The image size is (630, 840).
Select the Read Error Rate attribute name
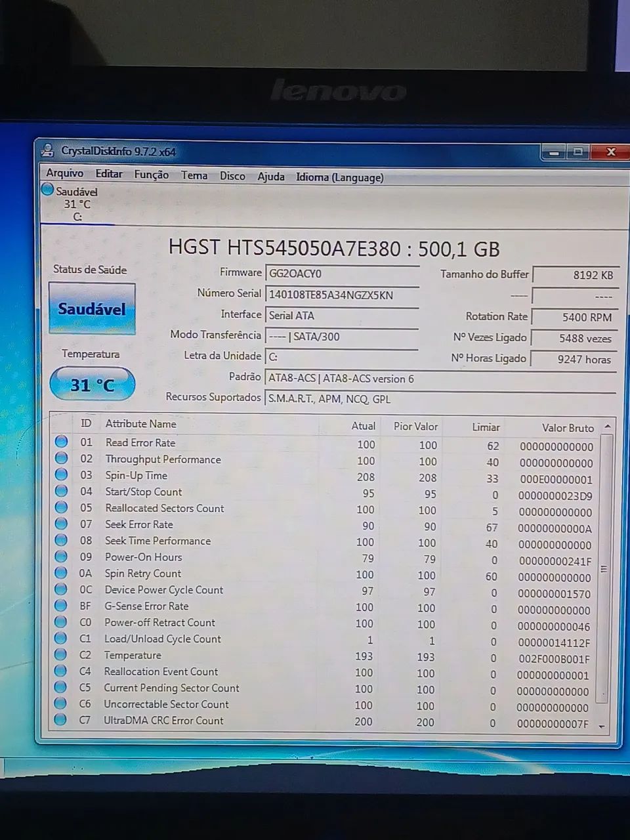[x=140, y=443]
